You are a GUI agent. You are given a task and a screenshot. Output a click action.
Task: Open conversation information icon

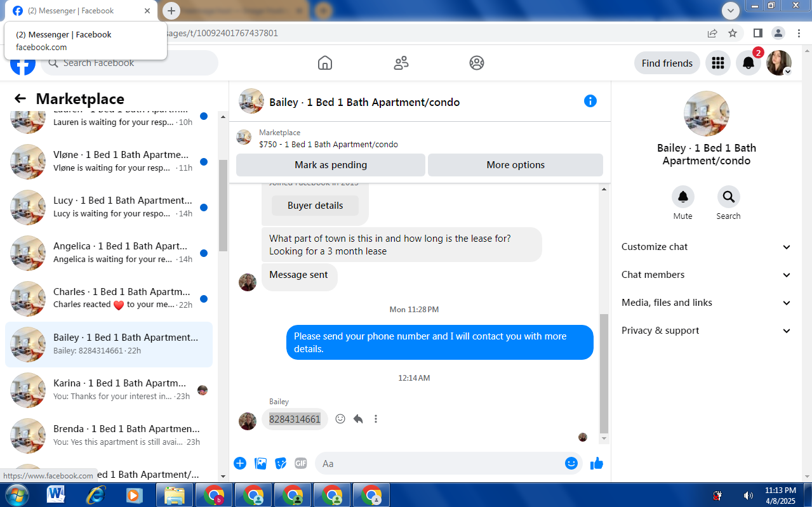click(x=590, y=101)
